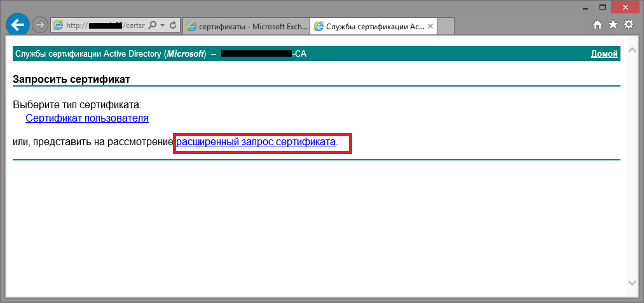
Task: Open the Home icon in browser toolbar
Action: 598,25
